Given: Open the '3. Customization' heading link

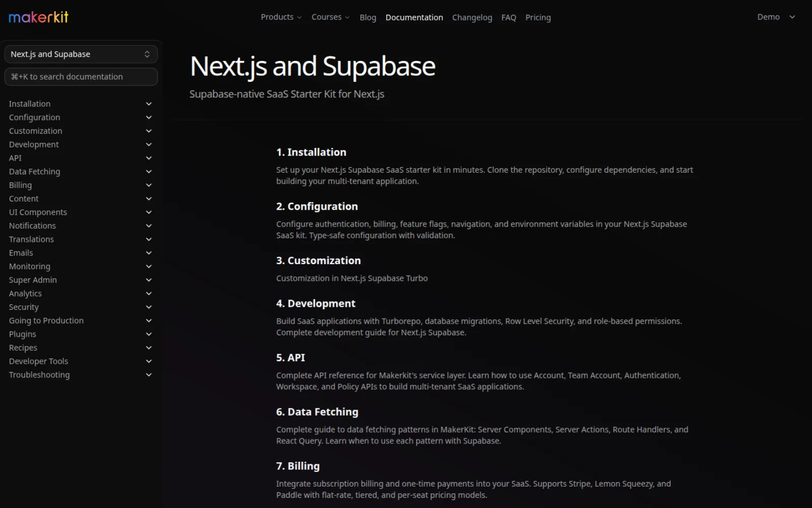Looking at the screenshot, I should 319,261.
